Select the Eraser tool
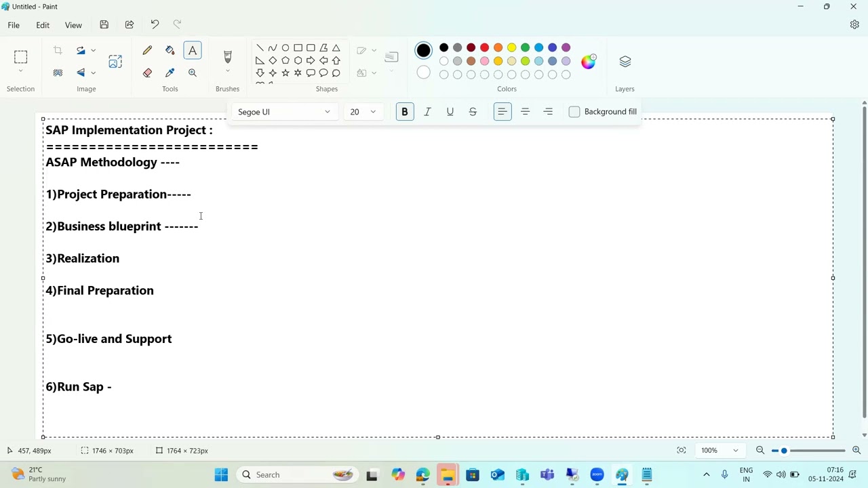Image resolution: width=868 pixels, height=488 pixels. [147, 73]
